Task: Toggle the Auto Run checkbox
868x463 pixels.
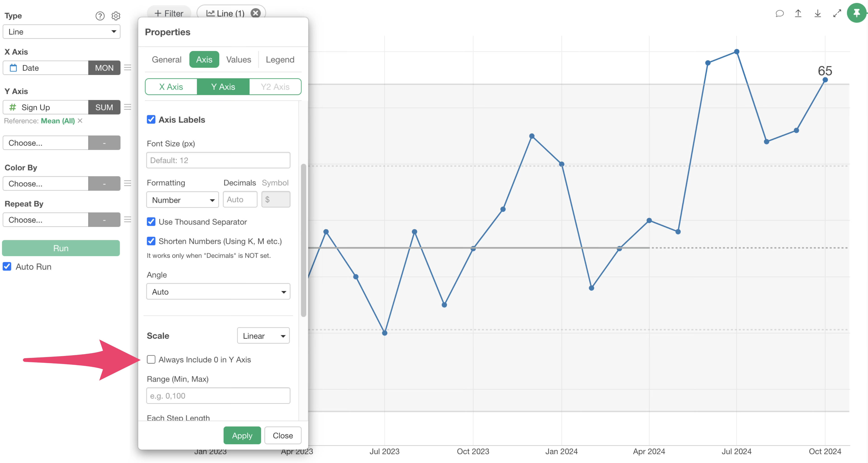Action: (x=7, y=267)
